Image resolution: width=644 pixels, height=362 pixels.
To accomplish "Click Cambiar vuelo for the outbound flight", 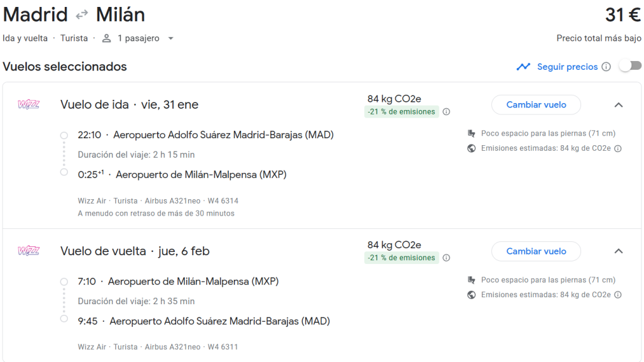I will tap(536, 105).
